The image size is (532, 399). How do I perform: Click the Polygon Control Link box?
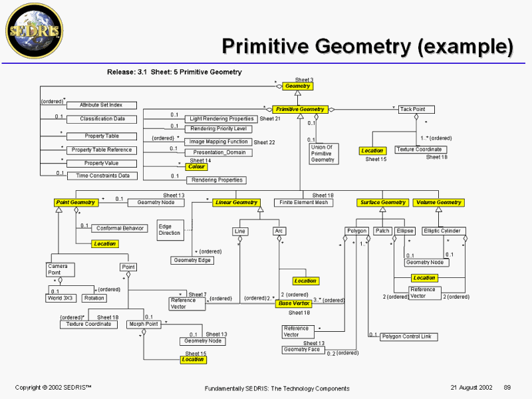[406, 336]
